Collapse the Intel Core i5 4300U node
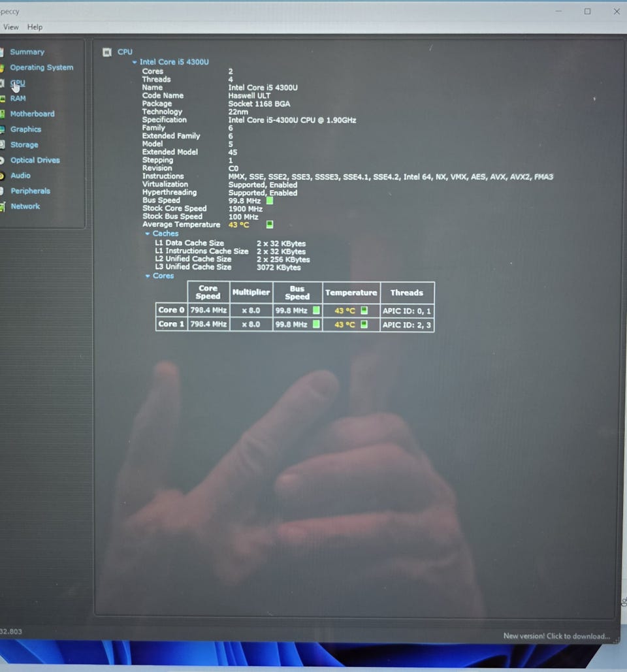 pos(135,62)
